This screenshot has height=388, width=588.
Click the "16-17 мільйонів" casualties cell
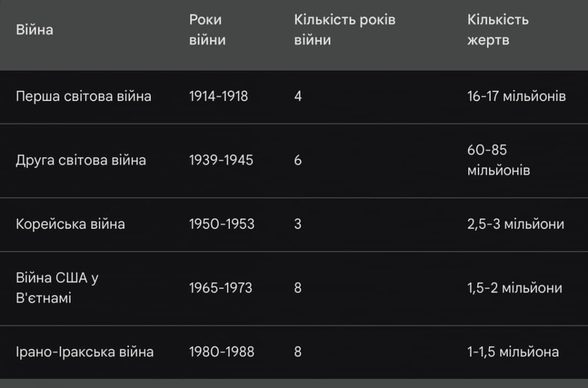(516, 97)
